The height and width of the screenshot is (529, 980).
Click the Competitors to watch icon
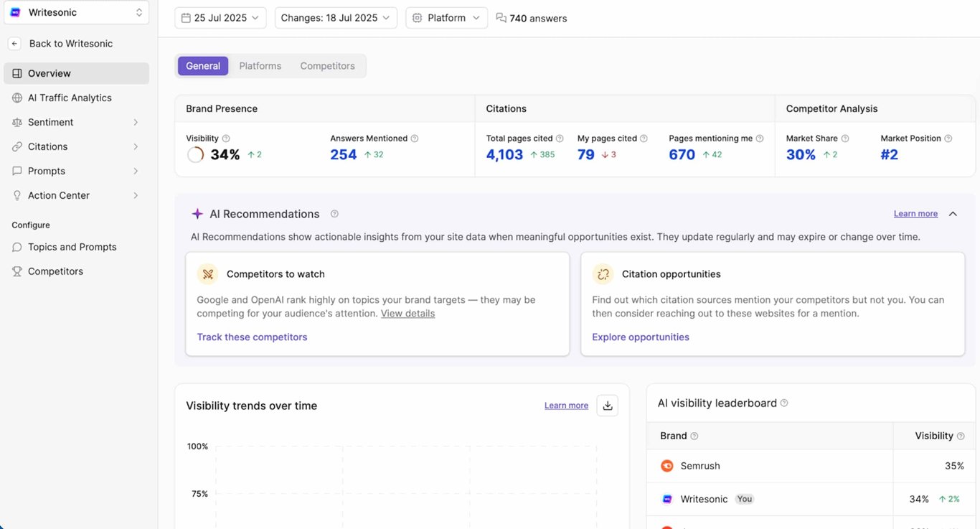click(208, 274)
